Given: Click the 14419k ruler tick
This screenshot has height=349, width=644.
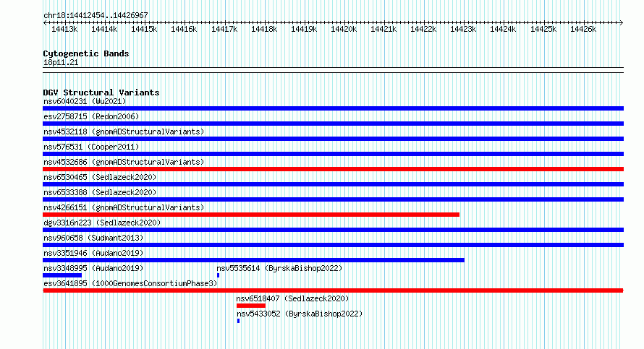Looking at the screenshot, I should coord(304,29).
